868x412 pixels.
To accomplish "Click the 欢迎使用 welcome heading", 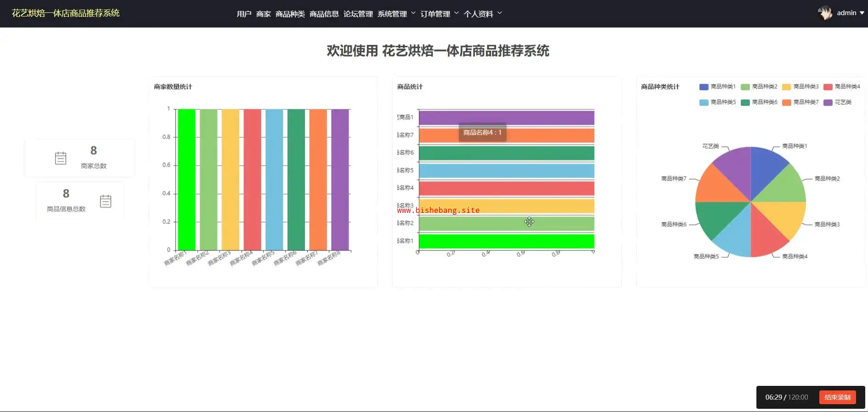I will (x=438, y=51).
